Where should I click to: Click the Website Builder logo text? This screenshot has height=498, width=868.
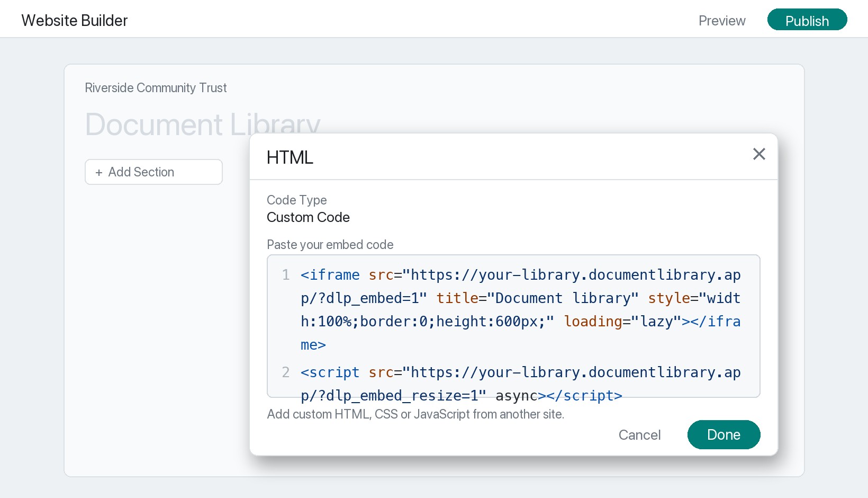pyautogui.click(x=75, y=21)
